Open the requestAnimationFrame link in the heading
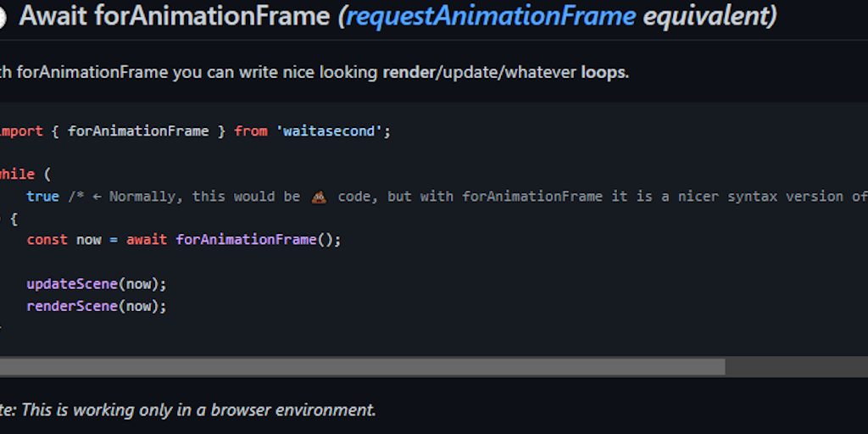This screenshot has width=868, height=434. click(490, 15)
